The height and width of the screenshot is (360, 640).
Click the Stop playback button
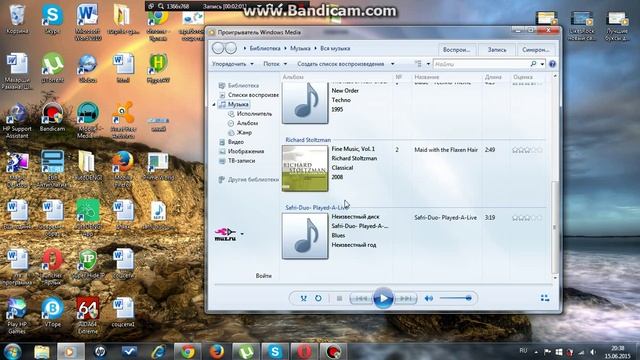pyautogui.click(x=339, y=298)
